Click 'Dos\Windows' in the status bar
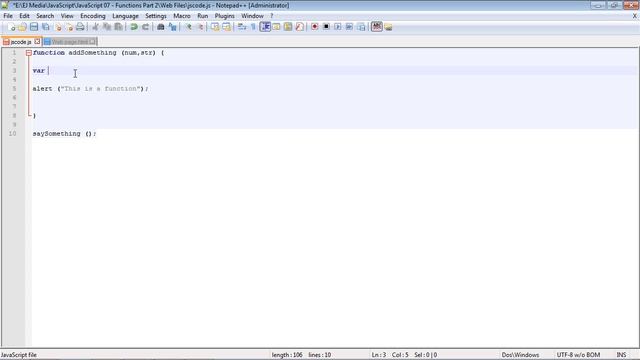The height and width of the screenshot is (360, 640). coord(520,355)
